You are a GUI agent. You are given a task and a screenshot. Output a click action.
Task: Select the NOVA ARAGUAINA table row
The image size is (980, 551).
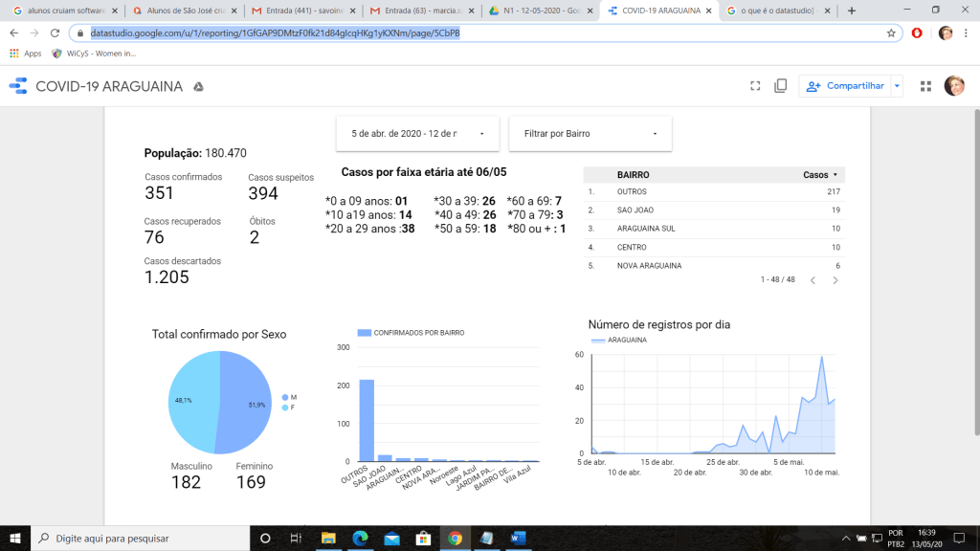click(x=714, y=266)
